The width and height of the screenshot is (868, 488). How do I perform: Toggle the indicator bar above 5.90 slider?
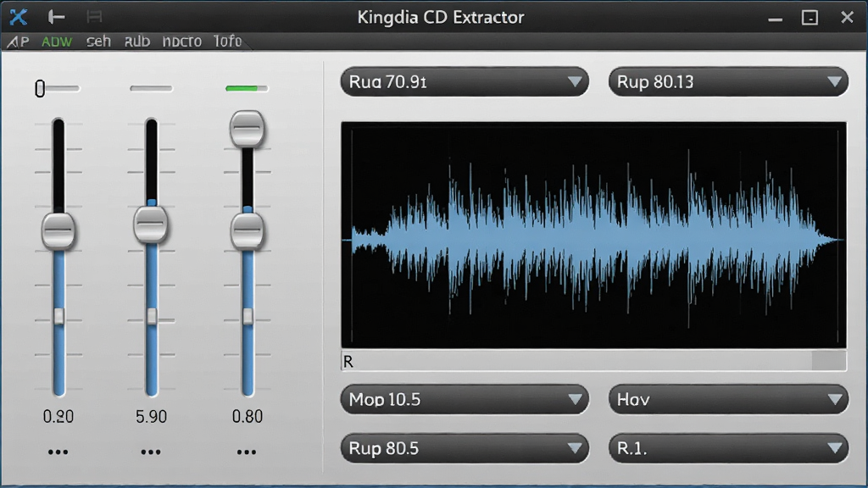[x=151, y=88]
